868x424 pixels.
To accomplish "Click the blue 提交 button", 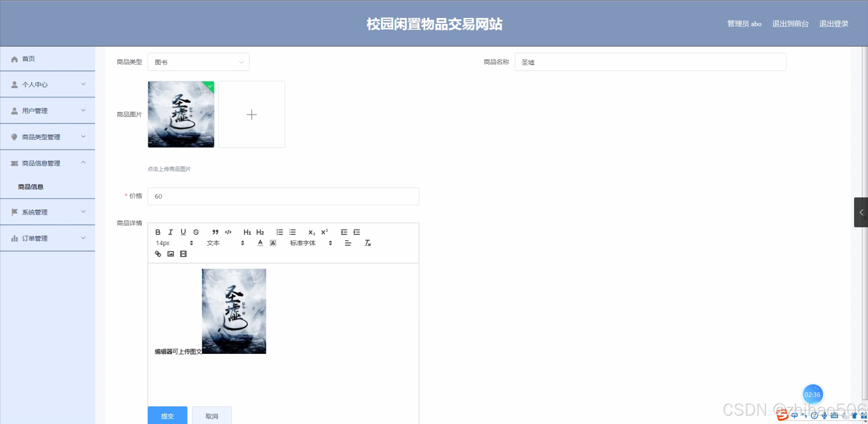I will coord(167,416).
